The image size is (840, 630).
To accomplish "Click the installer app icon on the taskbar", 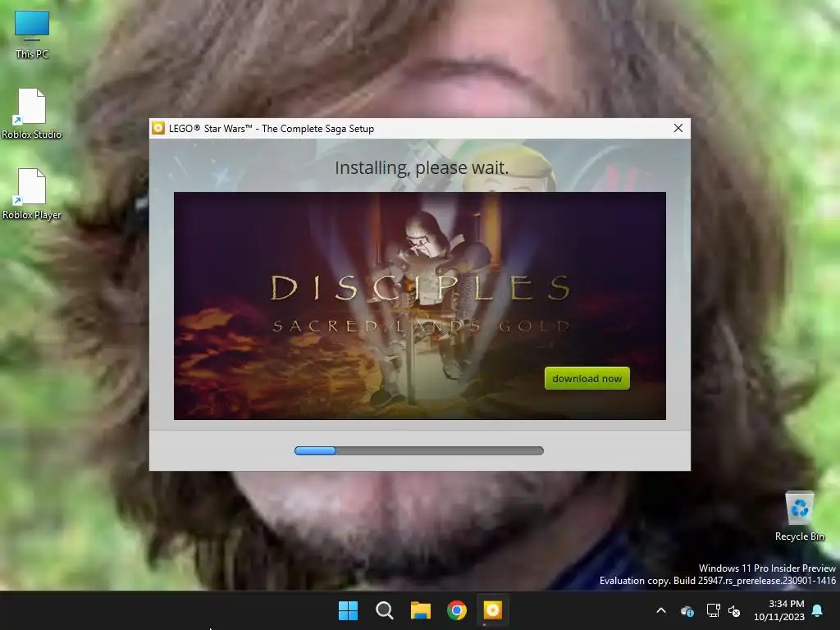I will point(493,610).
